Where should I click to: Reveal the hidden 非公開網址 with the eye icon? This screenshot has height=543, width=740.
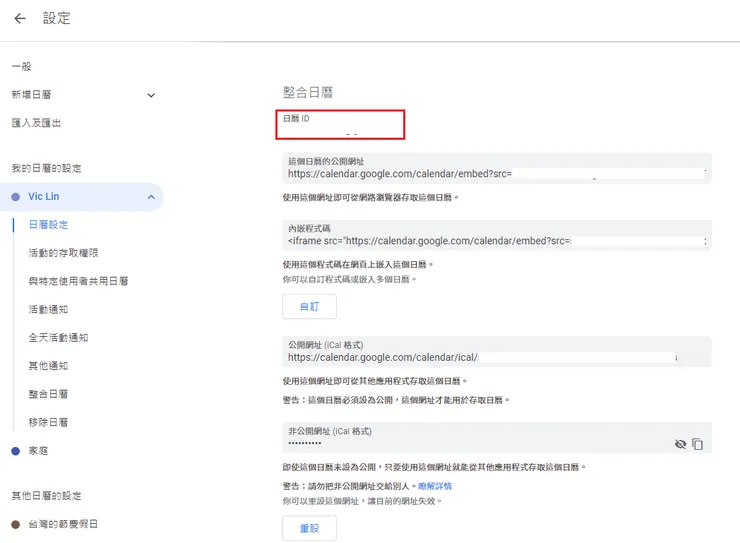[680, 444]
